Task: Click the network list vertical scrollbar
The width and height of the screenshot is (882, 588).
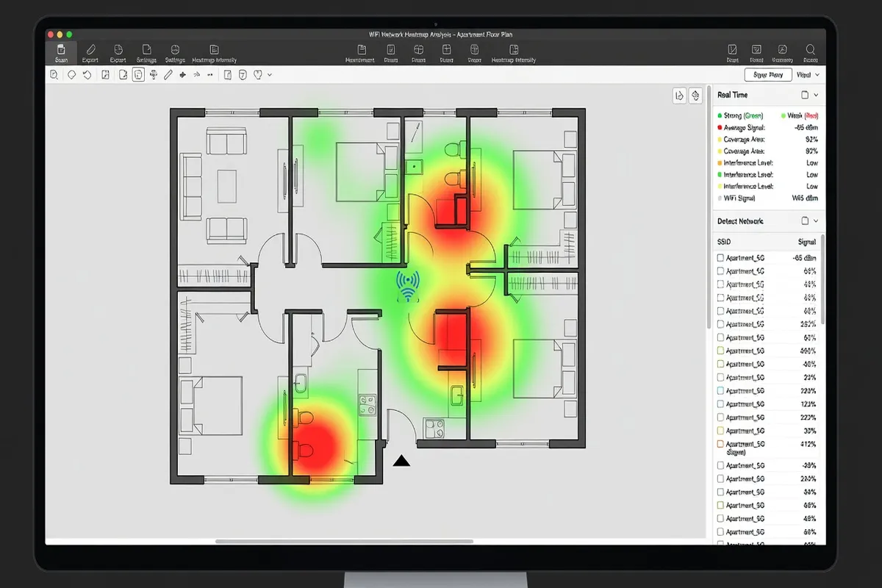Action: click(x=822, y=279)
